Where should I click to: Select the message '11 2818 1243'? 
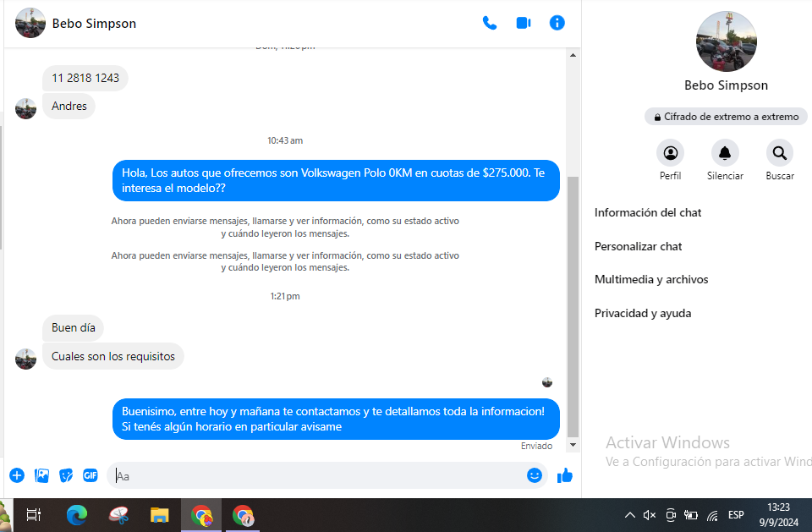tap(85, 78)
